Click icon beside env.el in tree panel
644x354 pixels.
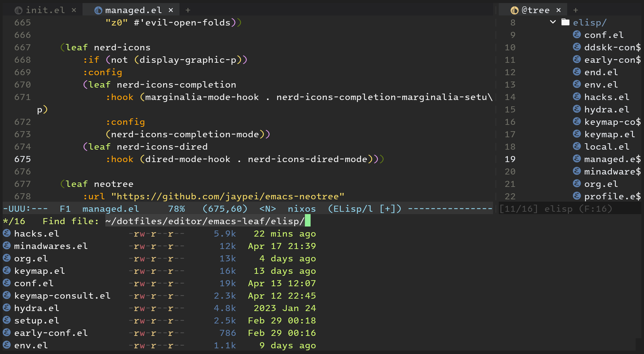[577, 84]
